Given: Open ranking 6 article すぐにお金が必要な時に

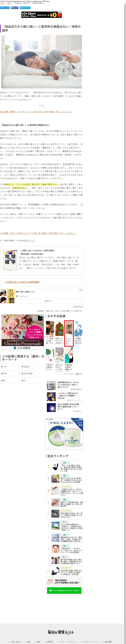Looking at the screenshot, I should (x=72, y=527).
